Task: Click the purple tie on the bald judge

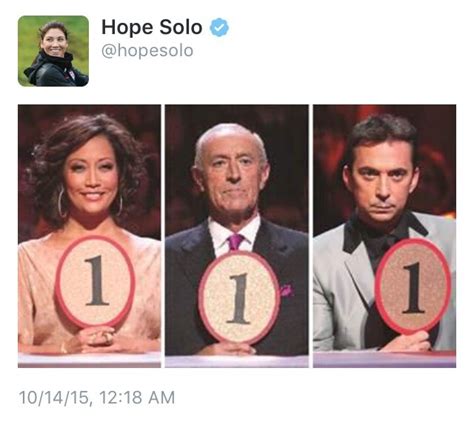Action: 236,242
